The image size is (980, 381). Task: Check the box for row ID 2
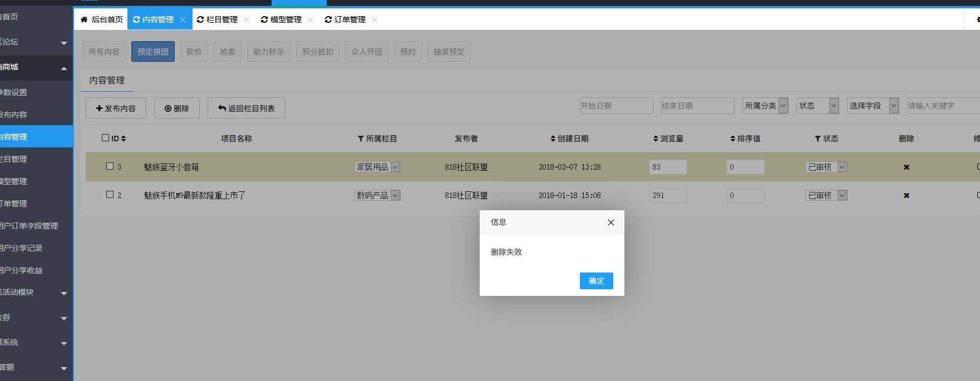click(x=110, y=195)
